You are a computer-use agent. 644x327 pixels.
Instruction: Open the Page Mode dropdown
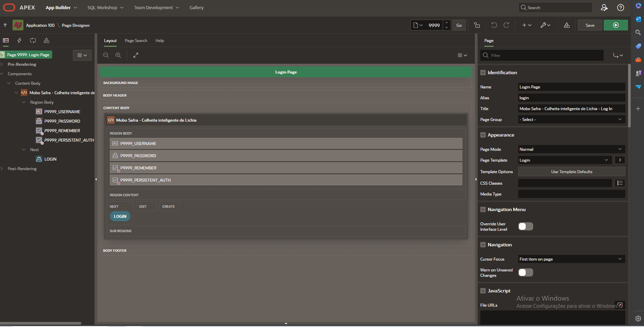(571, 149)
